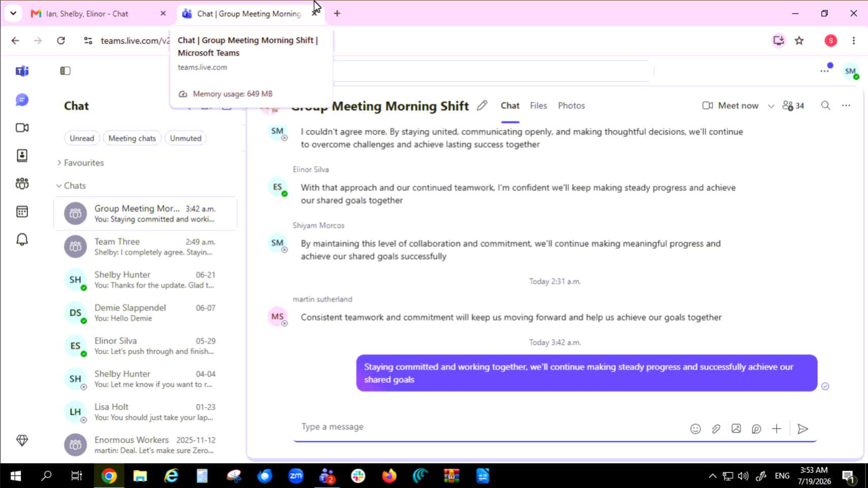Edit the group name with the pencil icon
This screenshot has height=488, width=868.
[x=482, y=106]
